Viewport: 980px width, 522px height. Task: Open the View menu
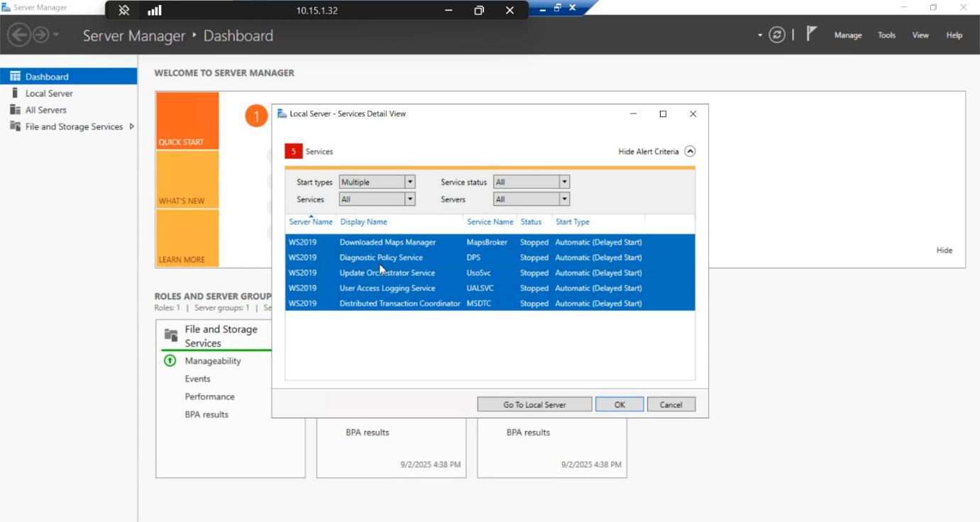[920, 35]
